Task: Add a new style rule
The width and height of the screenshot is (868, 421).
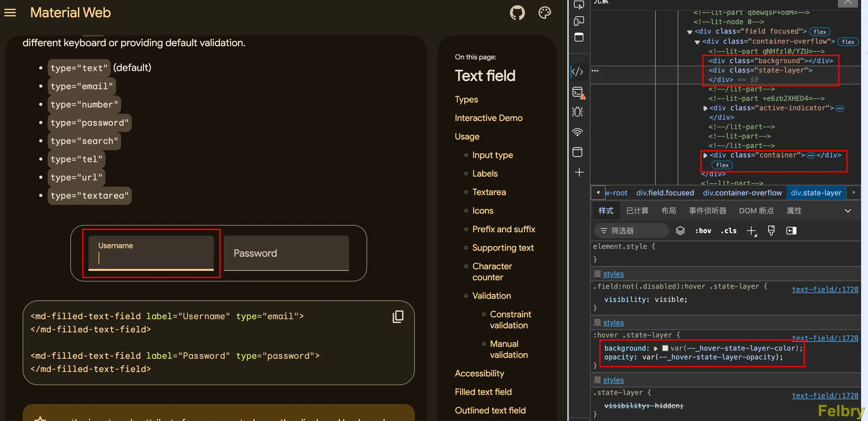Action: coord(751,231)
